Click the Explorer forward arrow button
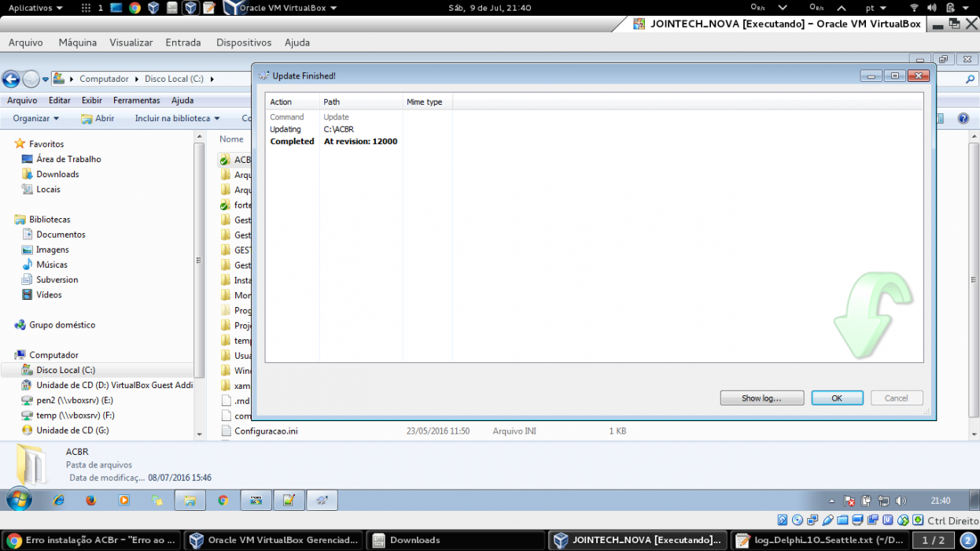Image resolution: width=980 pixels, height=551 pixels. click(x=31, y=79)
